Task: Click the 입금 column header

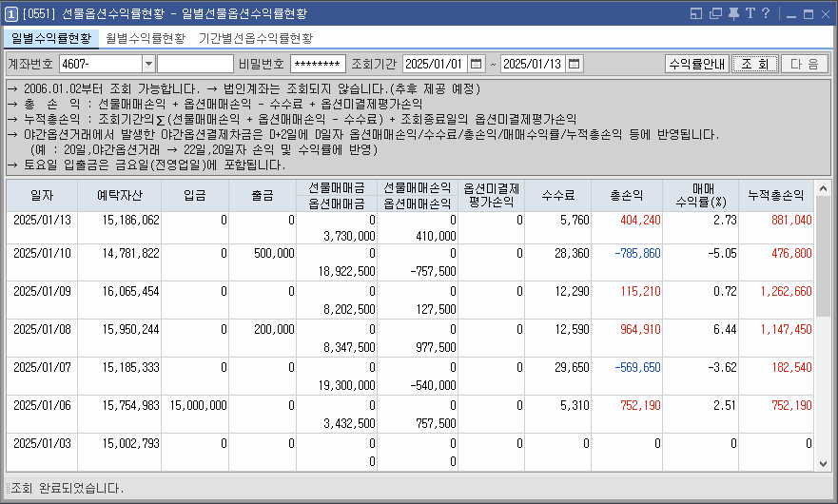Action: click(x=195, y=196)
